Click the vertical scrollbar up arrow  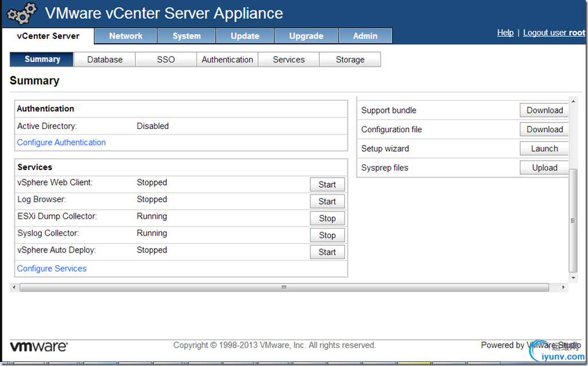[573, 101]
